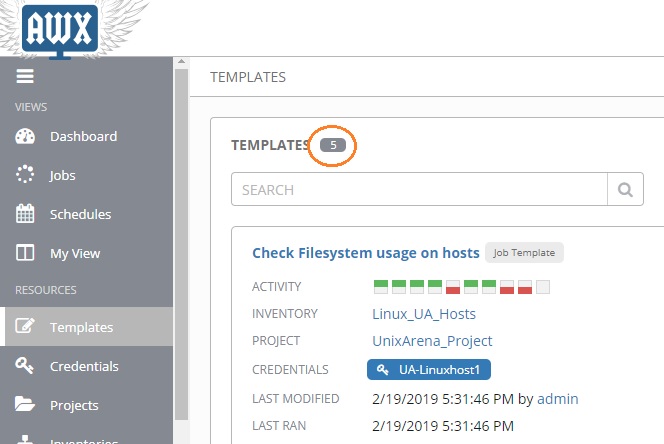The image size is (664, 444).
Task: Open the admin user link
Action: [558, 399]
